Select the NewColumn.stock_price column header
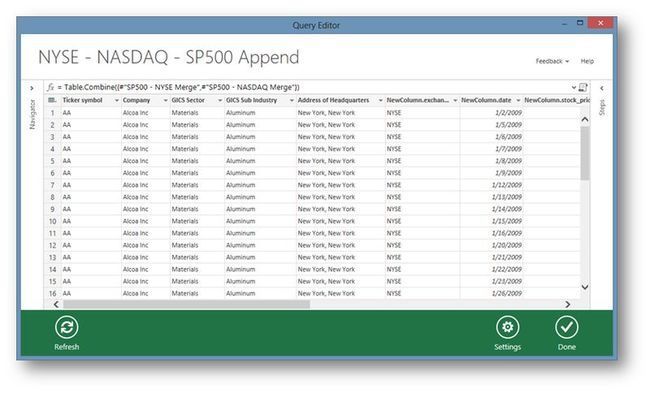The height and width of the screenshot is (393, 650). [x=557, y=100]
